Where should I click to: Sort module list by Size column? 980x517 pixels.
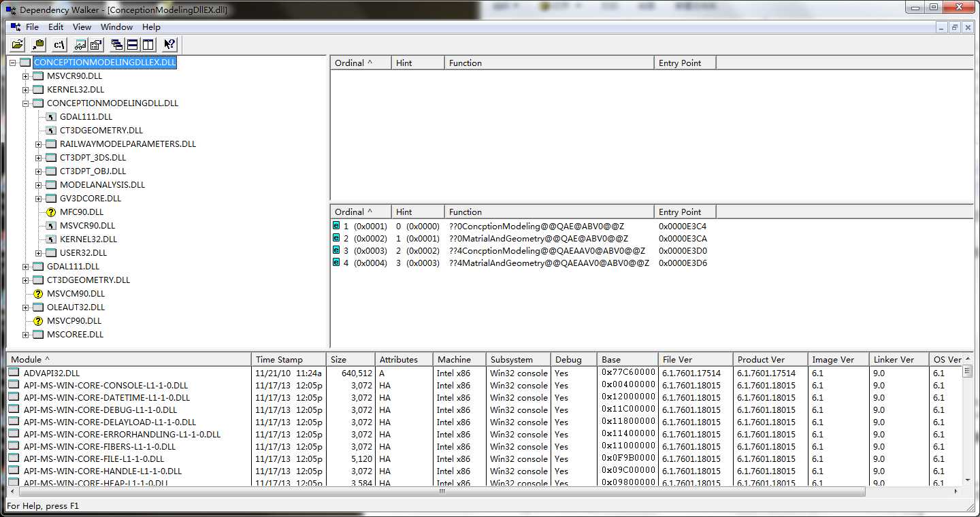coord(350,359)
